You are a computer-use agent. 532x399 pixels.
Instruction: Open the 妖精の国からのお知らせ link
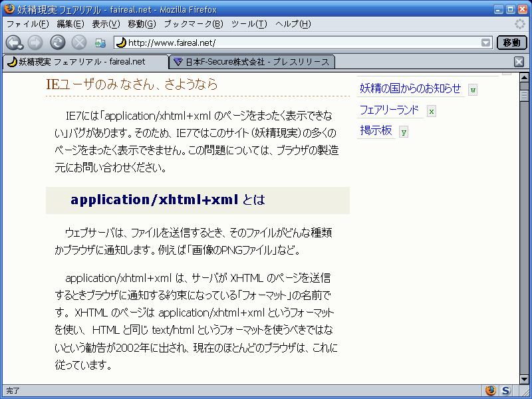pos(410,88)
